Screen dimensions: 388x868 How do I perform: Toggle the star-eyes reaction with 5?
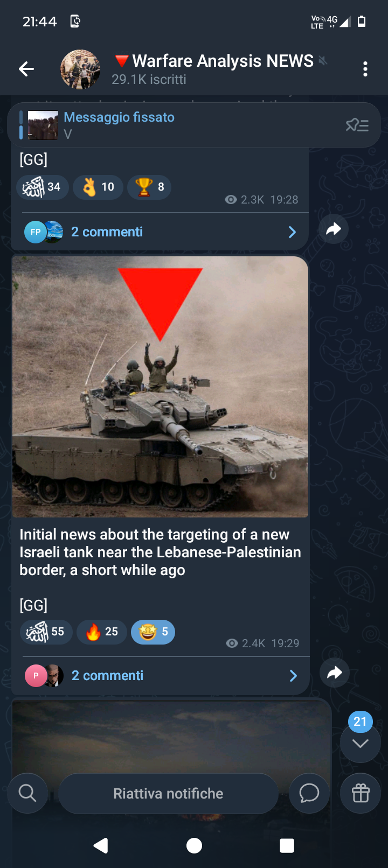[153, 632]
